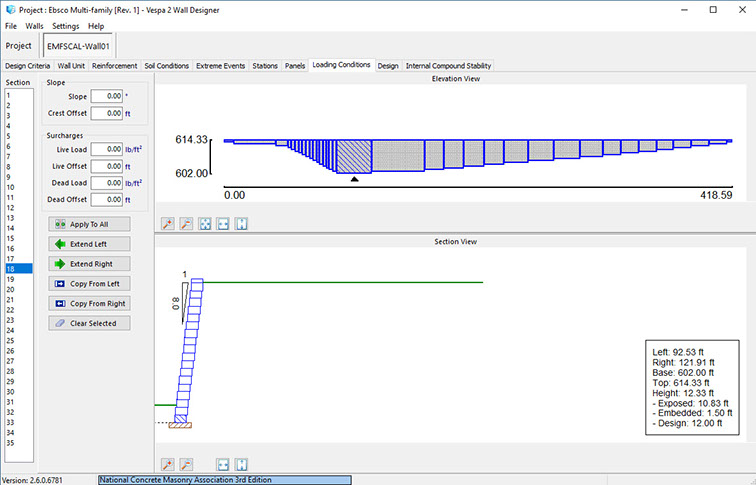Screen dimensions: 756x485
Task: Open the Settings menu
Action: 66,25
